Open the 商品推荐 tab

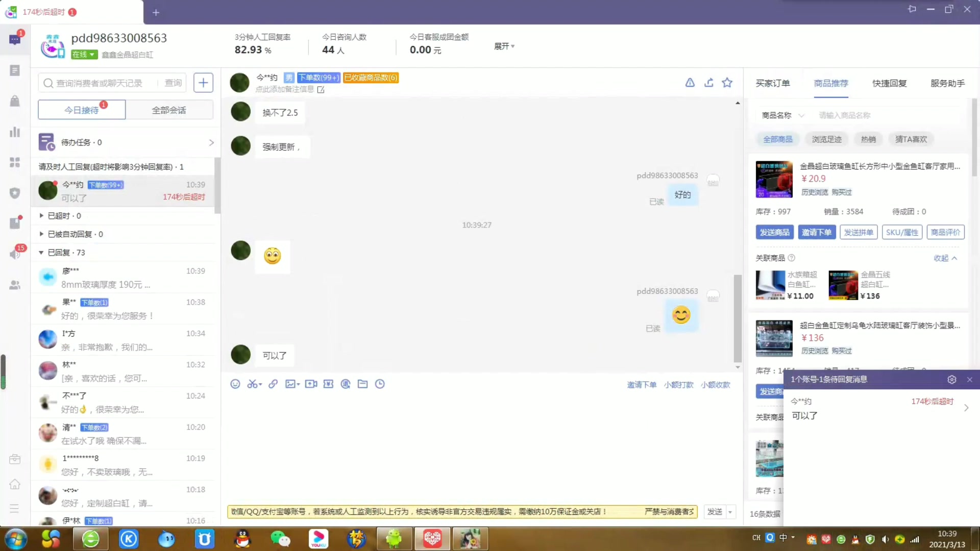click(x=831, y=83)
